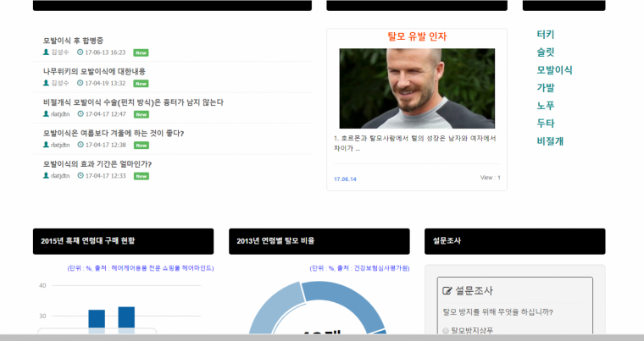Click clock icon next to 17-04-17 12:33
The image size is (644, 341).
click(80, 175)
